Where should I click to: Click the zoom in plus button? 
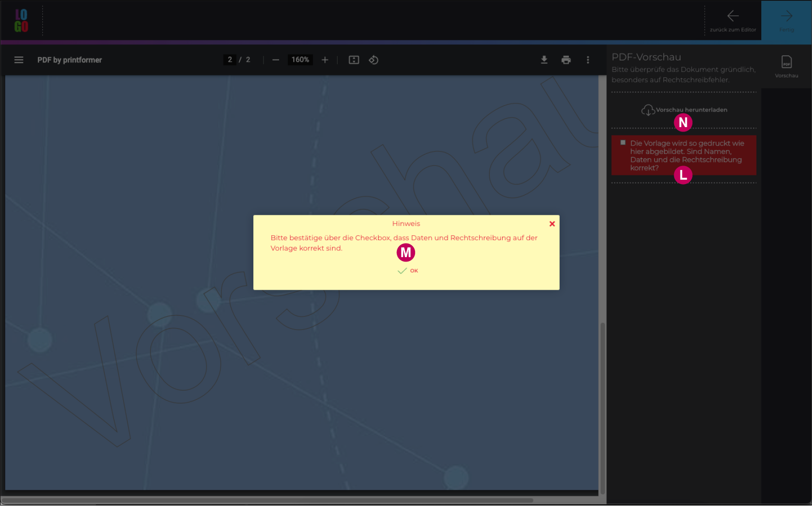point(325,60)
